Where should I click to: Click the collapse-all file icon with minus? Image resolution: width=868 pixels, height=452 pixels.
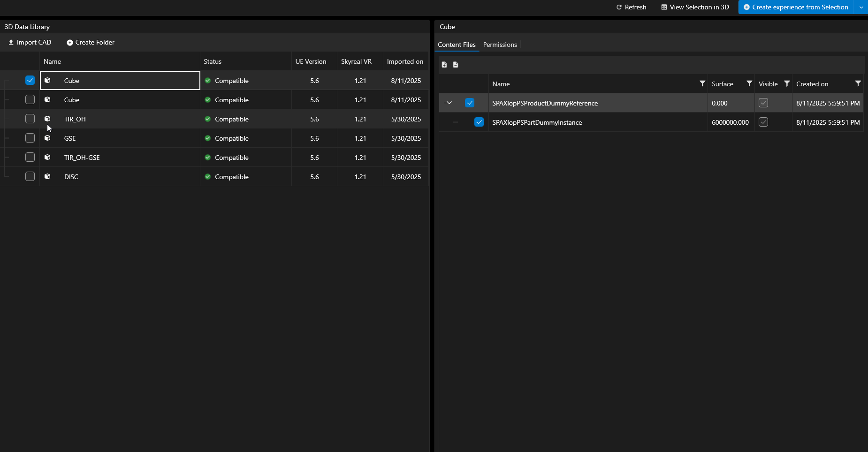[456, 65]
